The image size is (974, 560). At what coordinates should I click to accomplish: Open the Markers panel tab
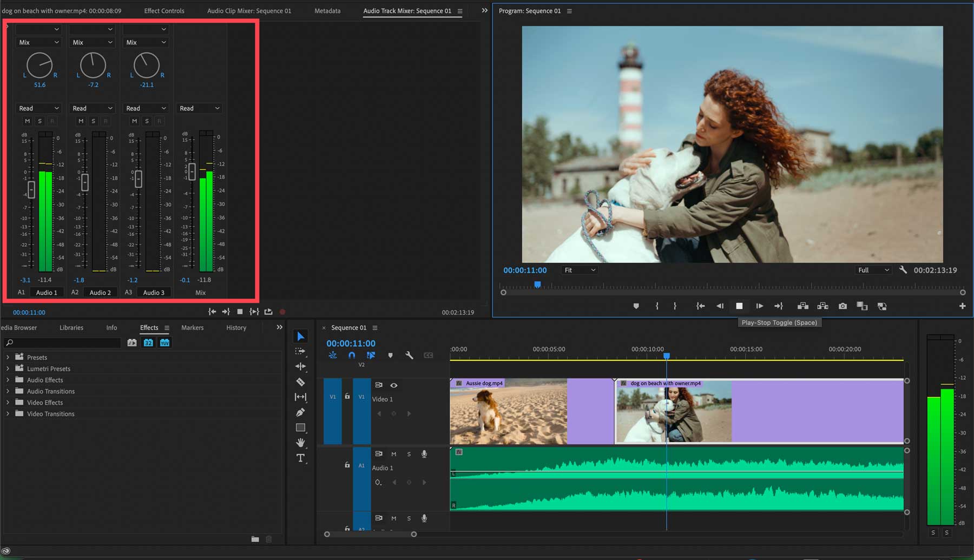pyautogui.click(x=192, y=328)
